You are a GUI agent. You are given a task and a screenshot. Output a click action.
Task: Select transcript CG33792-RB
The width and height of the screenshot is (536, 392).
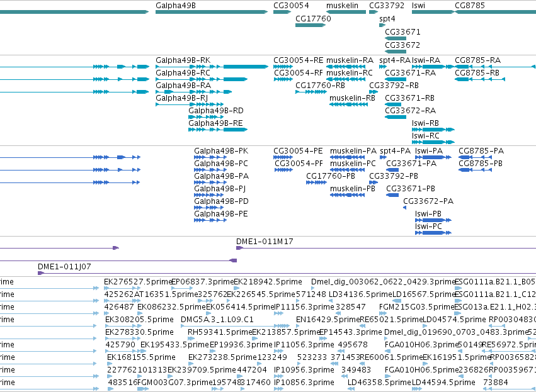point(373,92)
